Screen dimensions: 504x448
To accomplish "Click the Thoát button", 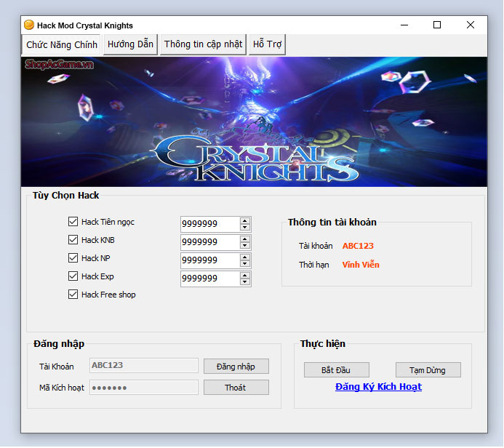I will point(236,388).
